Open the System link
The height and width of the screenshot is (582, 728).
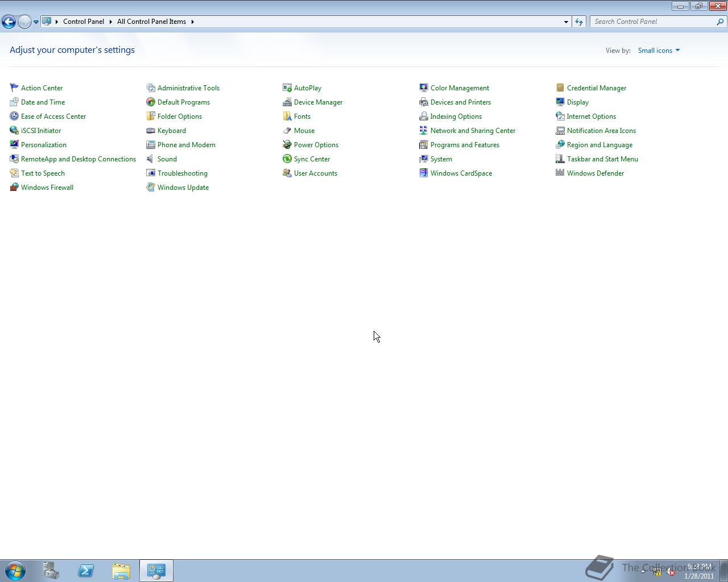441,159
